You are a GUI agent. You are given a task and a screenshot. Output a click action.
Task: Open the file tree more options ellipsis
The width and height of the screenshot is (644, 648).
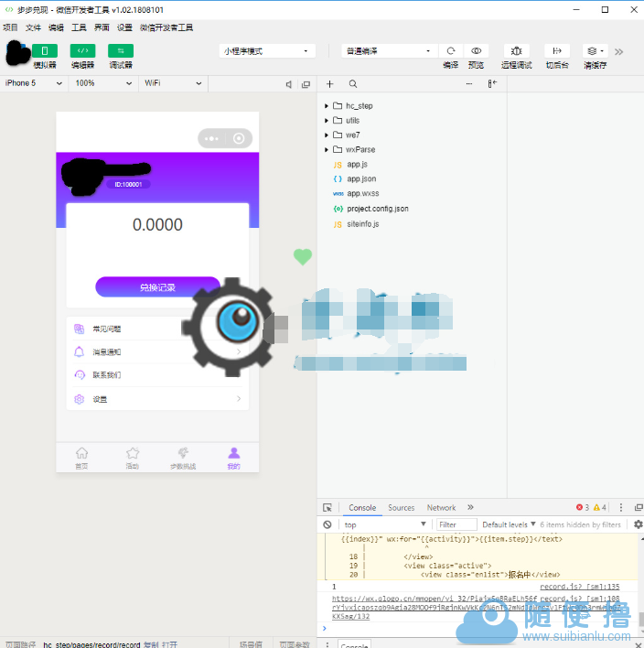pos(469,84)
